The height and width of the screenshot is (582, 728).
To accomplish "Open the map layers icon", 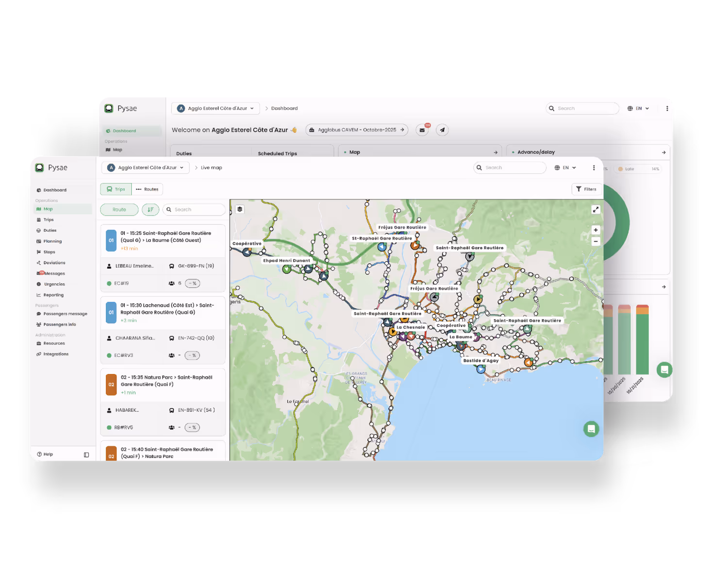I will click(240, 210).
